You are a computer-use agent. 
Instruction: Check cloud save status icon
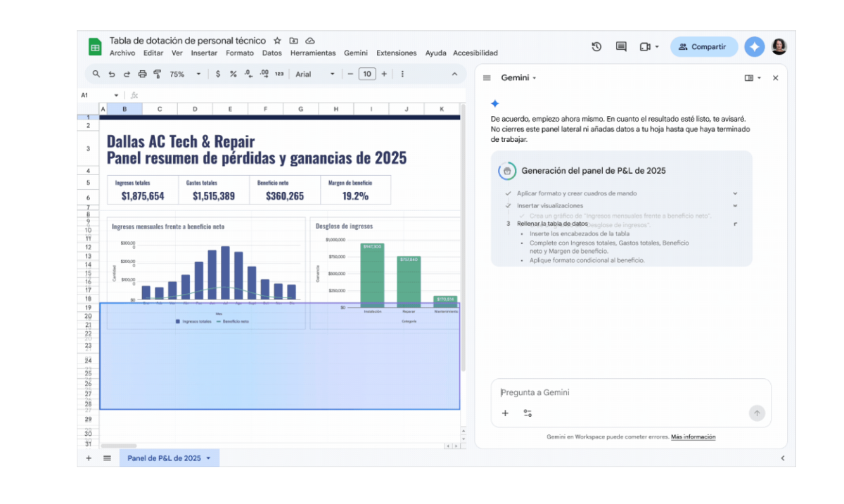(310, 41)
